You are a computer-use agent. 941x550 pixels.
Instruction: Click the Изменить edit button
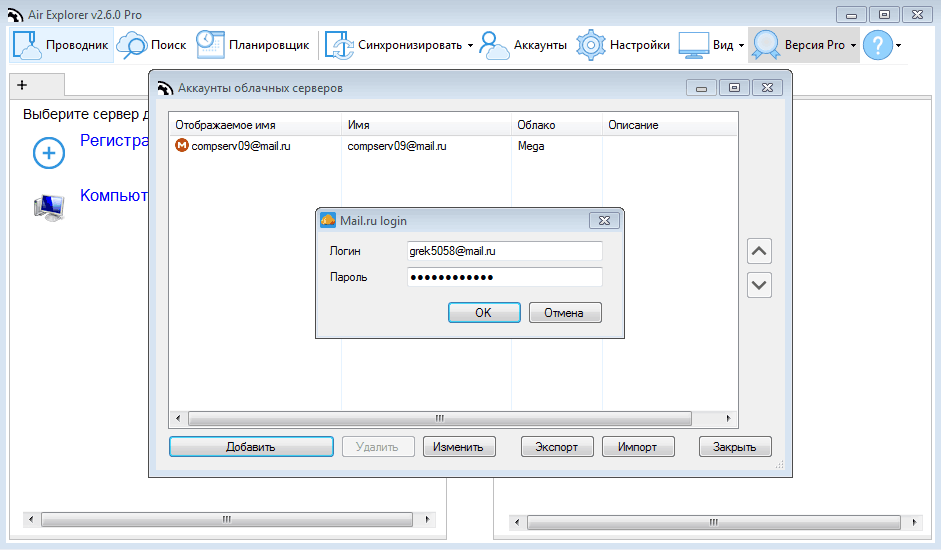[459, 447]
